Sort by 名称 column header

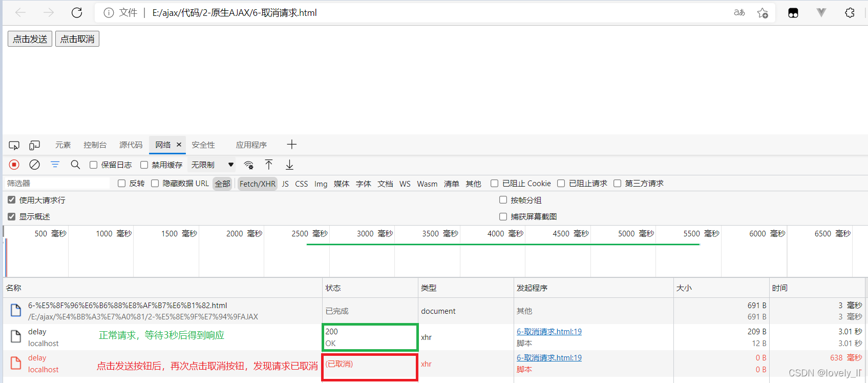click(163, 288)
